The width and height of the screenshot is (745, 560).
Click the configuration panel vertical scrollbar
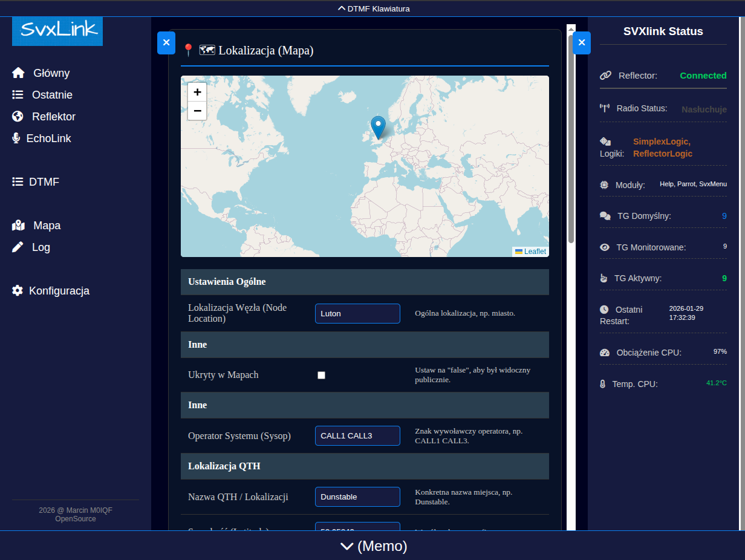[x=571, y=139]
